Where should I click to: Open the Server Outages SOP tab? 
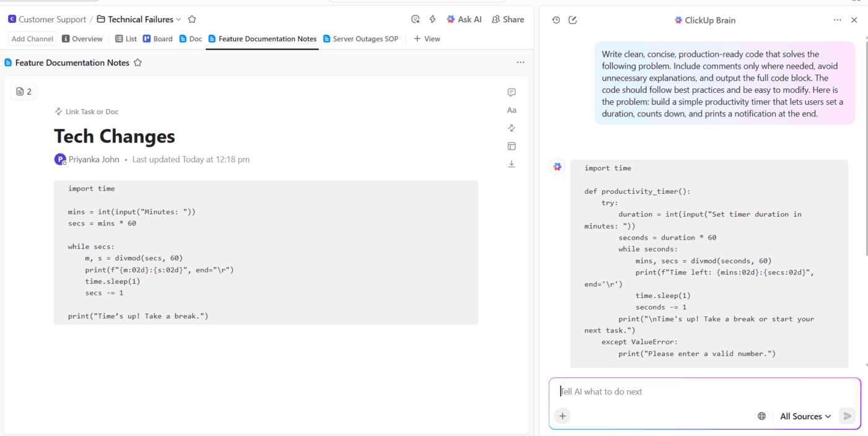pyautogui.click(x=361, y=38)
